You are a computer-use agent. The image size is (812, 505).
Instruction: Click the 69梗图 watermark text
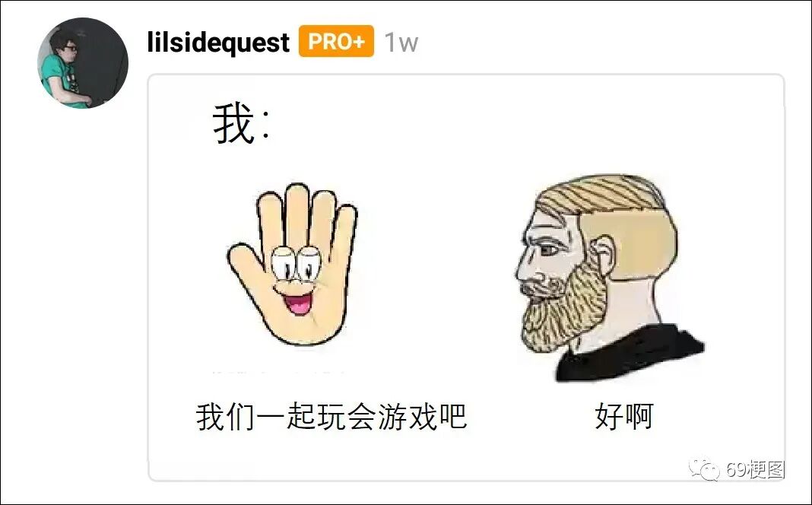pyautogui.click(x=755, y=469)
